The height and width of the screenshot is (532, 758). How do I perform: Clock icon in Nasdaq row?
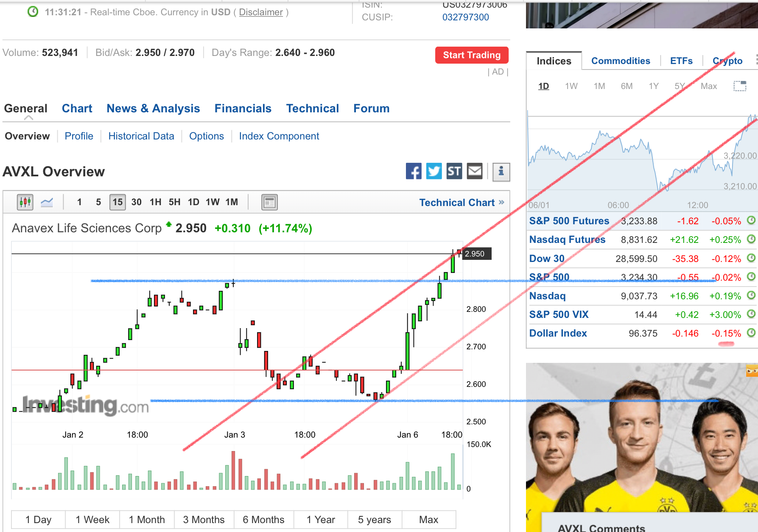coord(751,295)
